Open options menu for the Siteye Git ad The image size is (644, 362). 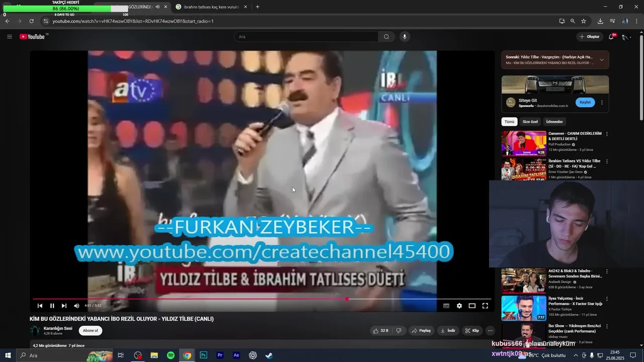(602, 103)
